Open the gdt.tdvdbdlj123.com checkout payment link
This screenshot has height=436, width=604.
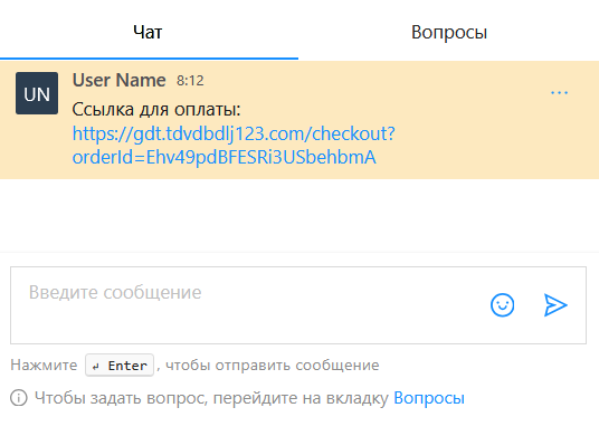(x=234, y=133)
